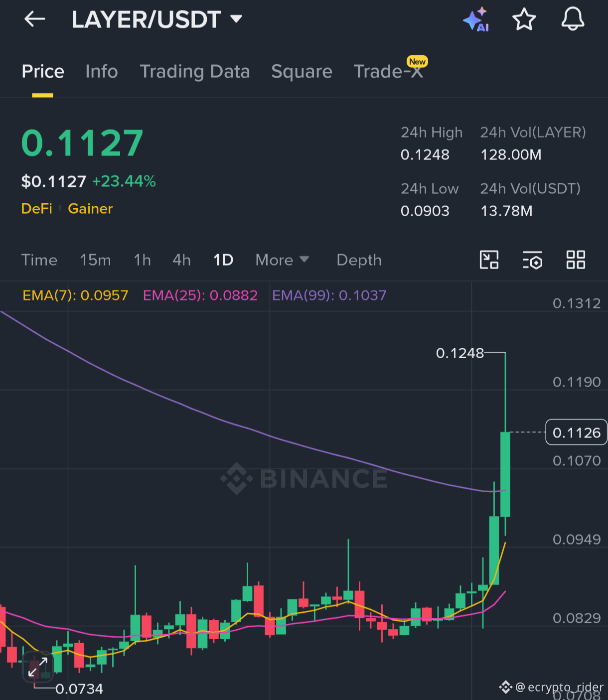This screenshot has height=700, width=608.
Task: Tap the EMA(99): 0.1037 indicator label
Action: coord(329,295)
